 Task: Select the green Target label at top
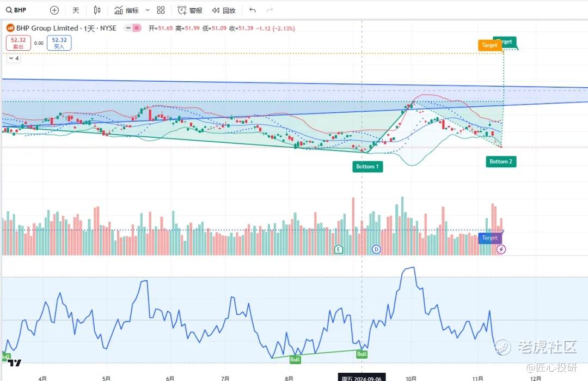coord(509,41)
